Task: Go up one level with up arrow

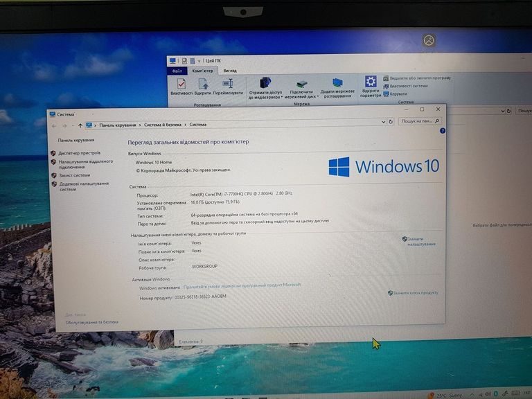Action: tap(80, 125)
